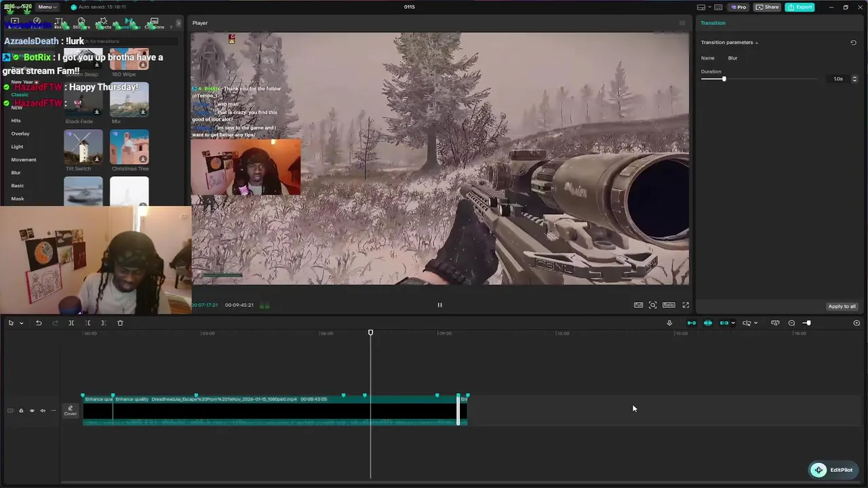Screen dimensions: 868x488
Task: Undo the last timeline action
Action: click(39, 323)
